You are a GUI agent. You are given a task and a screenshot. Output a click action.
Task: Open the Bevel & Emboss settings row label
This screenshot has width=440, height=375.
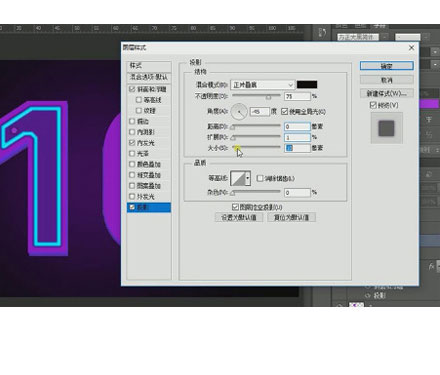click(152, 89)
